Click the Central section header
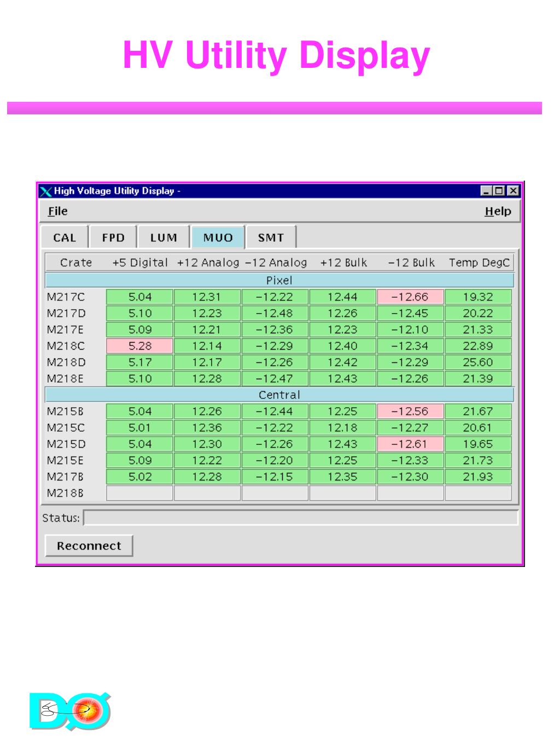The image size is (560, 747). [279, 395]
